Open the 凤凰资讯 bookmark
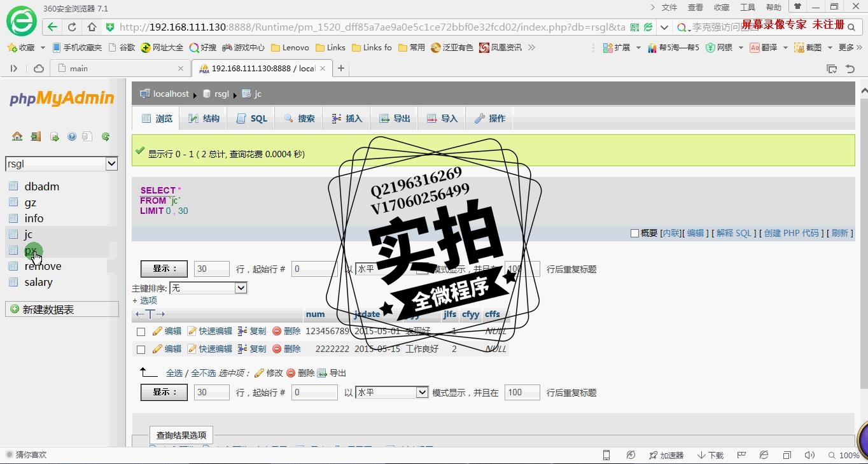This screenshot has width=868, height=464. pyautogui.click(x=501, y=48)
